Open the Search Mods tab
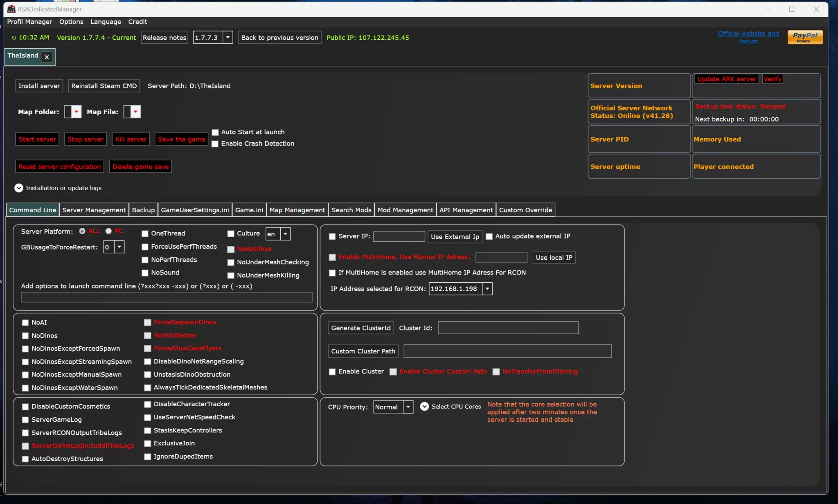 point(351,210)
